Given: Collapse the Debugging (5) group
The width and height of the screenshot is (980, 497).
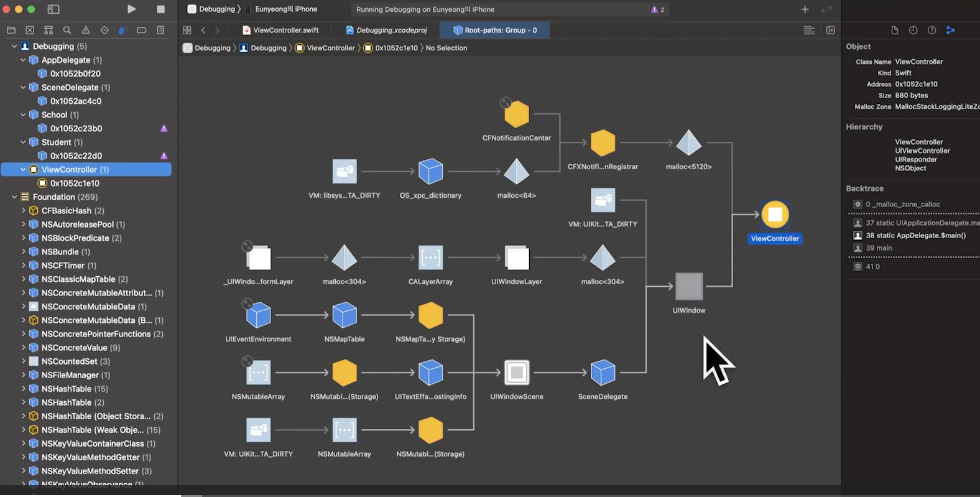Looking at the screenshot, I should click(14, 46).
